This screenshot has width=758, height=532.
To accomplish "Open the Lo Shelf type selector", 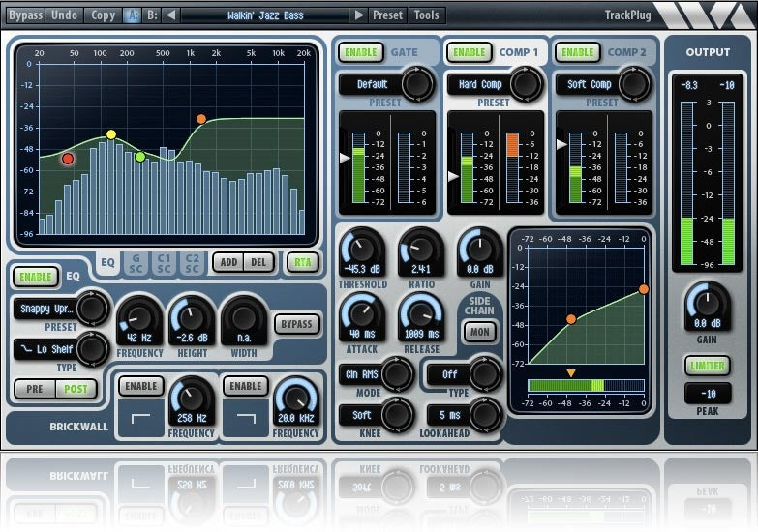I will click(46, 349).
